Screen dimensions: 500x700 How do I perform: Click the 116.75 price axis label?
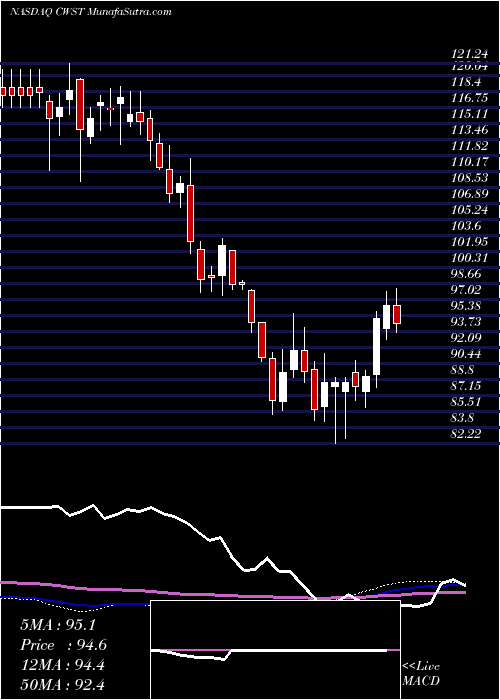[469, 98]
